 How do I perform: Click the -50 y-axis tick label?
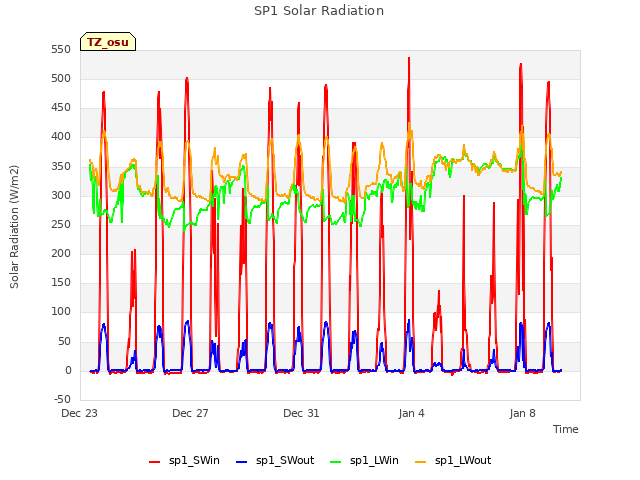(62, 399)
